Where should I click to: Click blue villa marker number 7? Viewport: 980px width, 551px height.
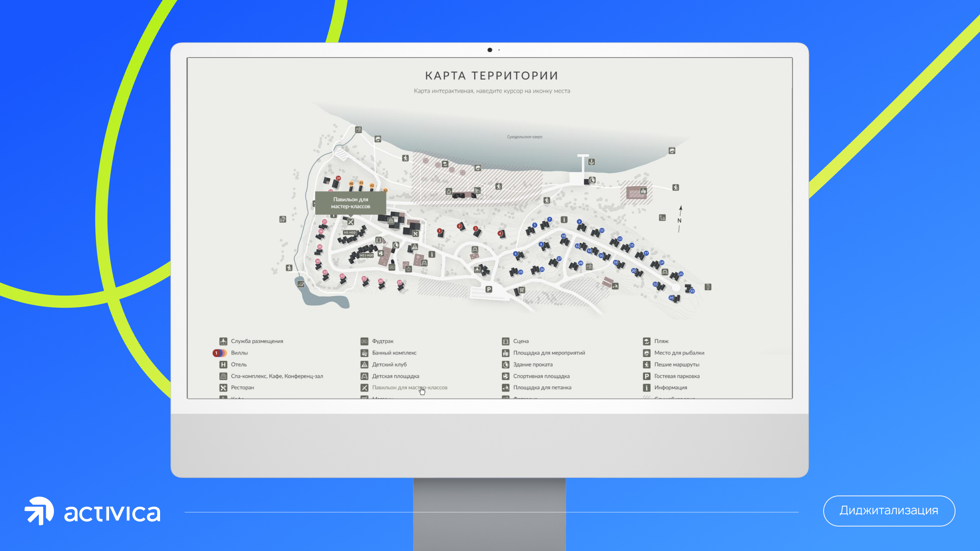550,219
